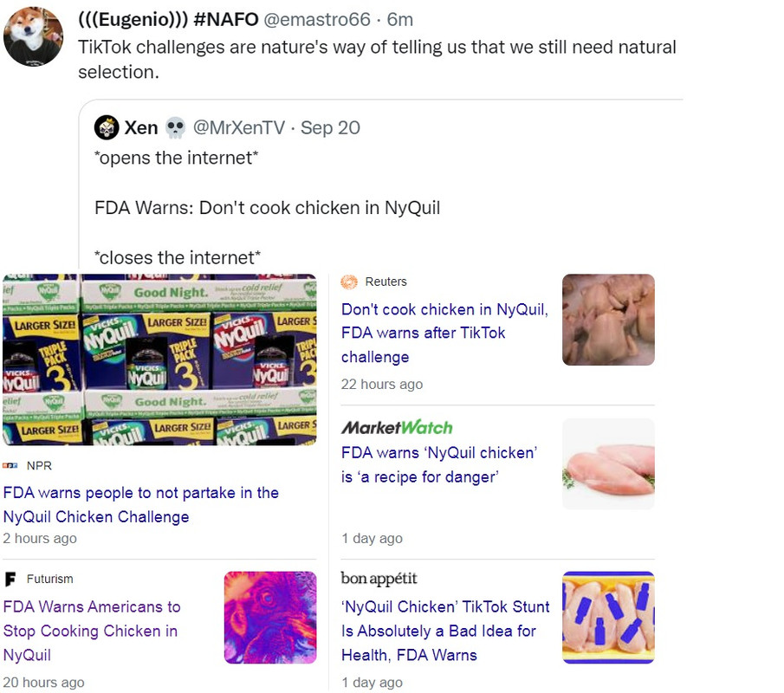Click the bon appétit logo
Viewport: 784px width, 693px height.
pyautogui.click(x=379, y=578)
